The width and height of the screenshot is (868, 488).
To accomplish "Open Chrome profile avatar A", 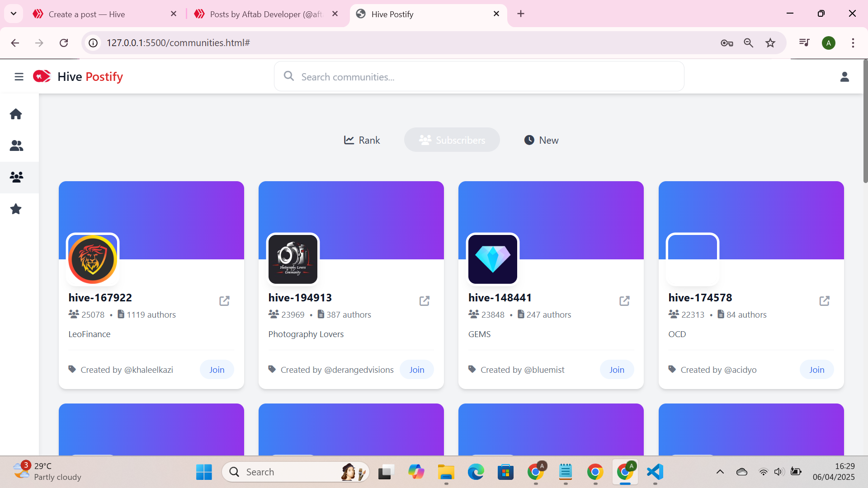I will pos(829,43).
